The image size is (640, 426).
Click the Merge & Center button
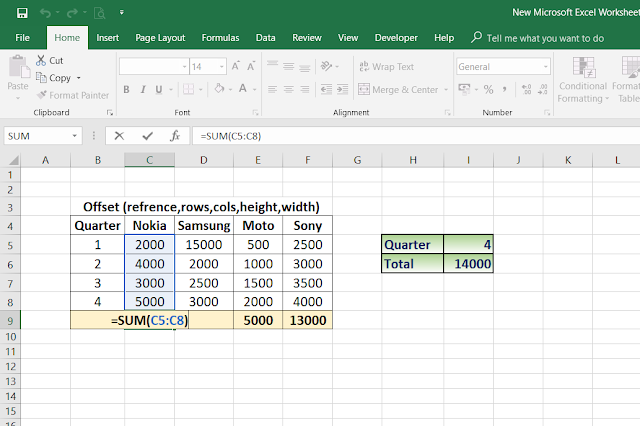tap(398, 89)
